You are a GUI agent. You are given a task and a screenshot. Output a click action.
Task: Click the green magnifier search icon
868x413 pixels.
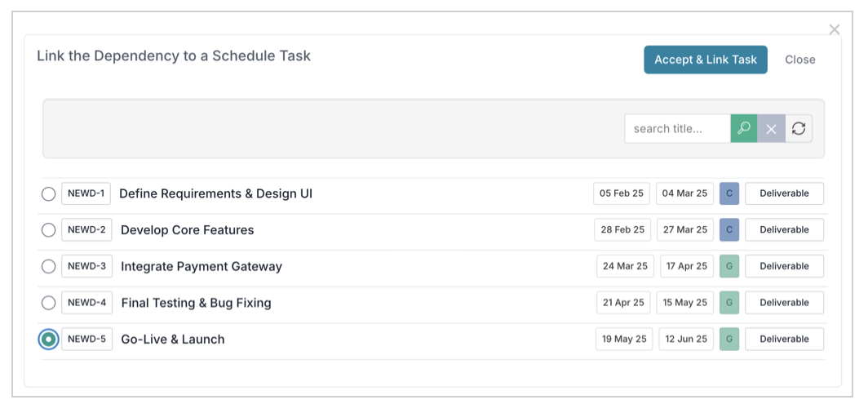coord(744,128)
